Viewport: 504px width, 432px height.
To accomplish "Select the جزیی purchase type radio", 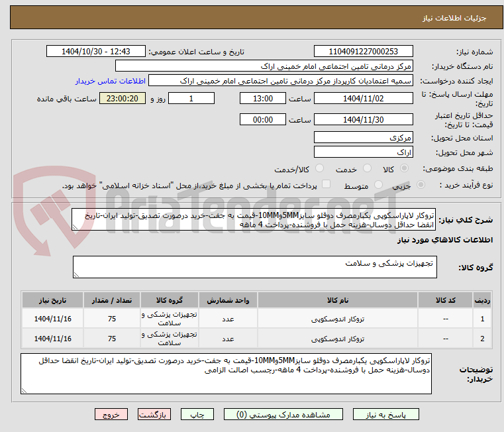I will (x=421, y=185).
